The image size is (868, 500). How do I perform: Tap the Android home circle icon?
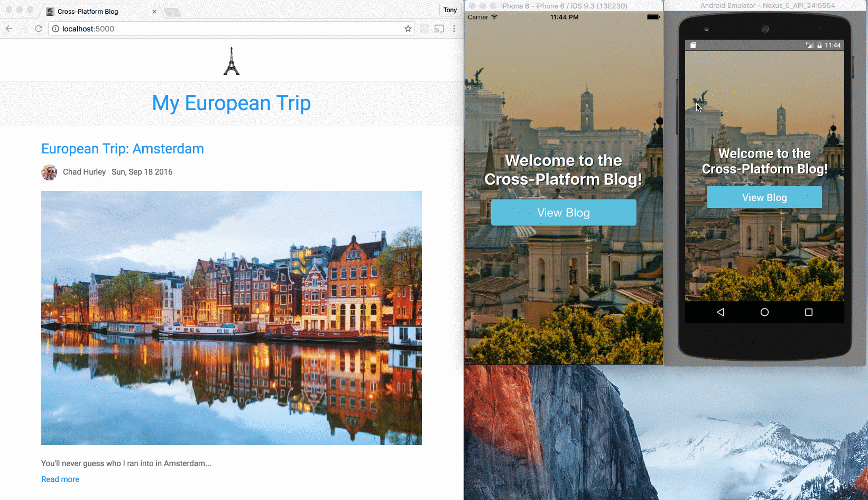[x=764, y=312]
